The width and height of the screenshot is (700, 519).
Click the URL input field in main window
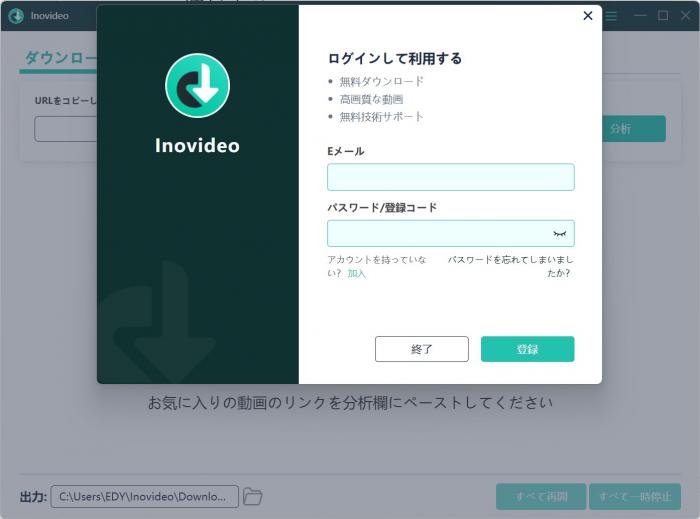point(66,129)
